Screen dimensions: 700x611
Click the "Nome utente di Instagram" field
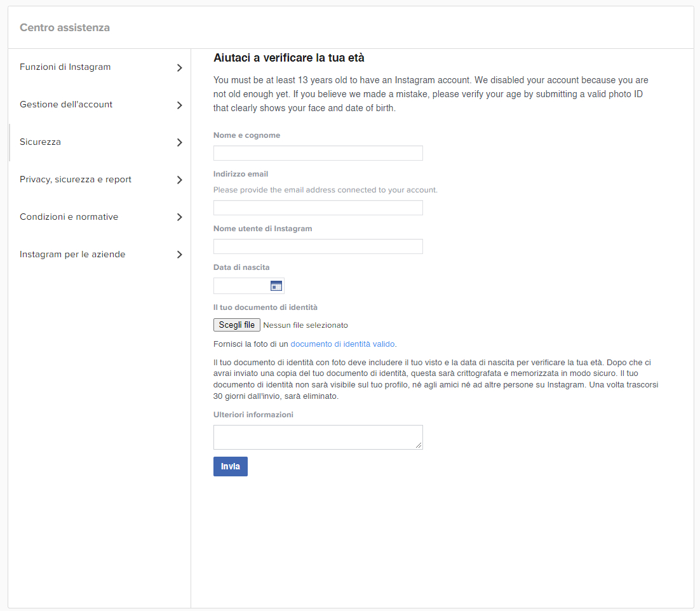[318, 246]
